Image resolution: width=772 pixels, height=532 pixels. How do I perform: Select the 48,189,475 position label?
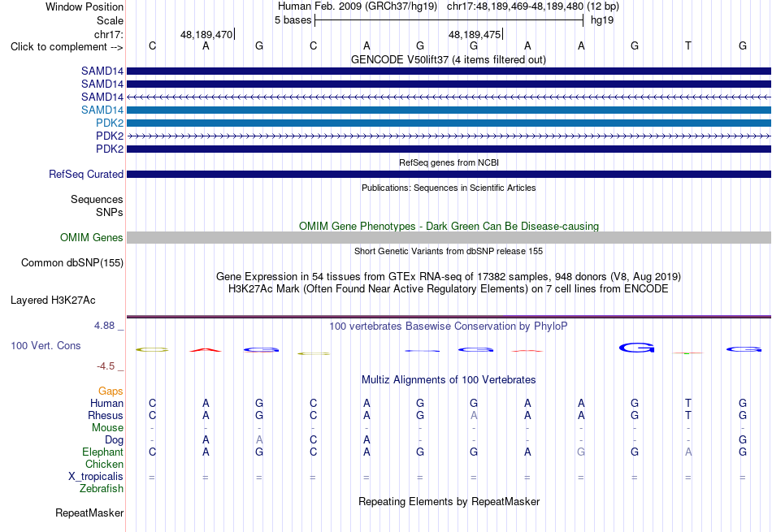pos(475,34)
